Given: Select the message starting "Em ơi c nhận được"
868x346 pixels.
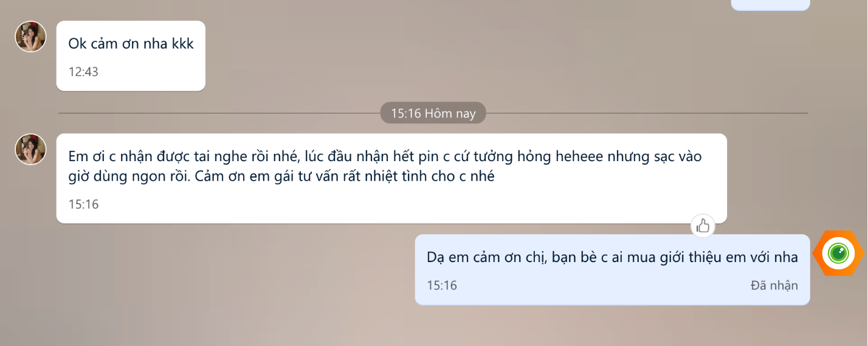Looking at the screenshot, I should [x=391, y=178].
